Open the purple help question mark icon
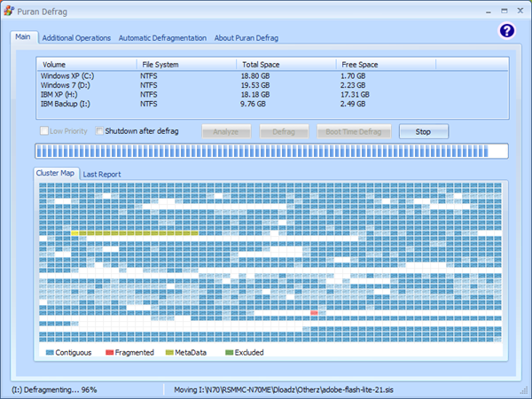The height and width of the screenshot is (399, 532). tap(506, 30)
